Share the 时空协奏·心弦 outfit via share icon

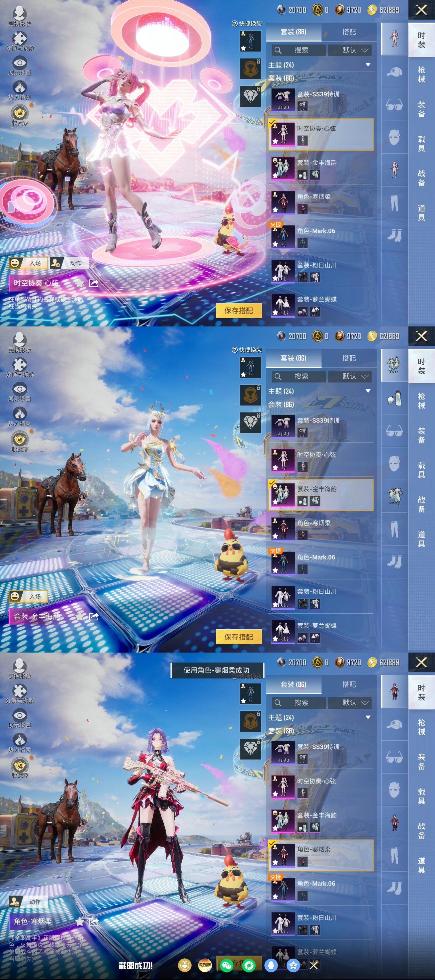tap(93, 283)
